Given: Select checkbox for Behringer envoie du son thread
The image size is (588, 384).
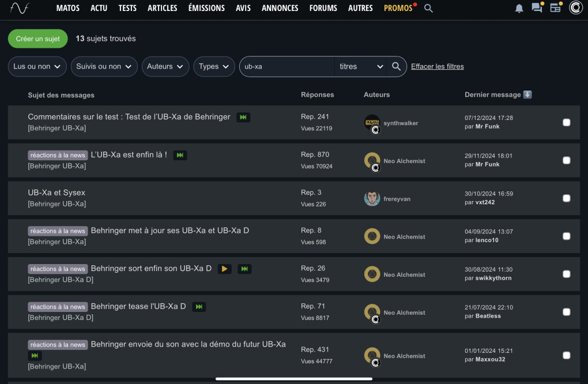Looking at the screenshot, I should (x=566, y=356).
